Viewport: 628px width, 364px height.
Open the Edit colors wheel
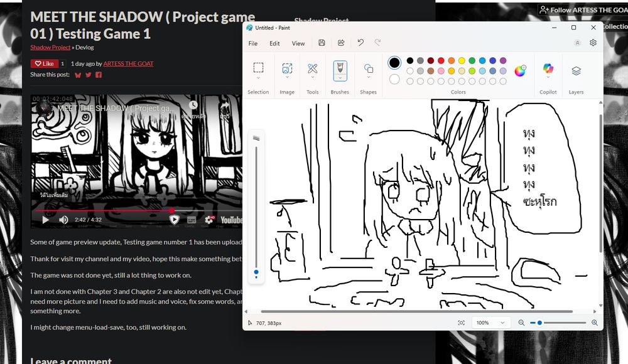tap(520, 71)
